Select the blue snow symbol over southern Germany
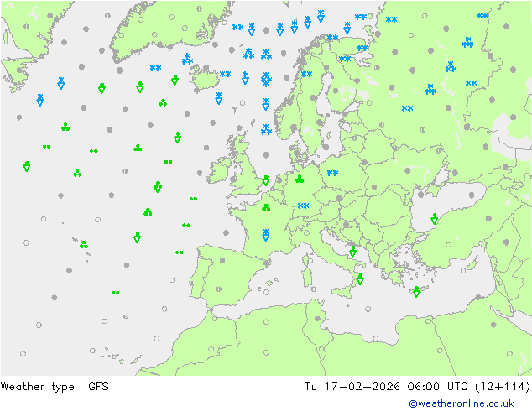 pyautogui.click(x=303, y=205)
